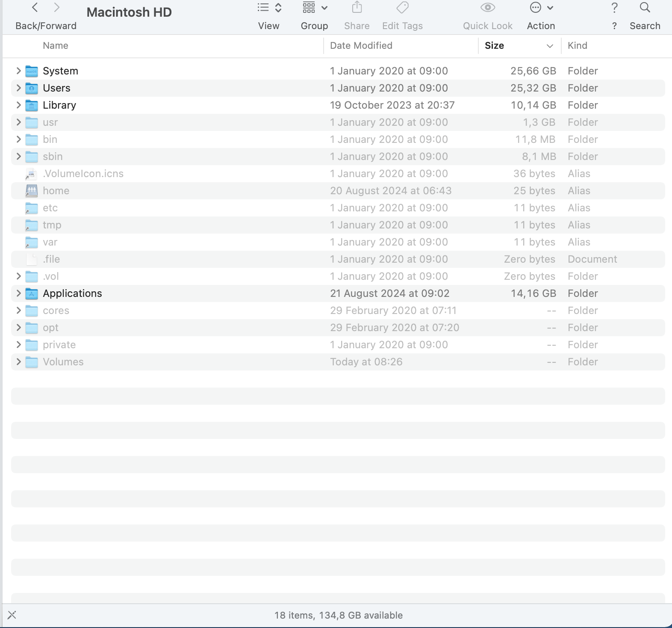Viewport: 672px width, 628px height.
Task: Click the Library folder icon
Action: [32, 105]
